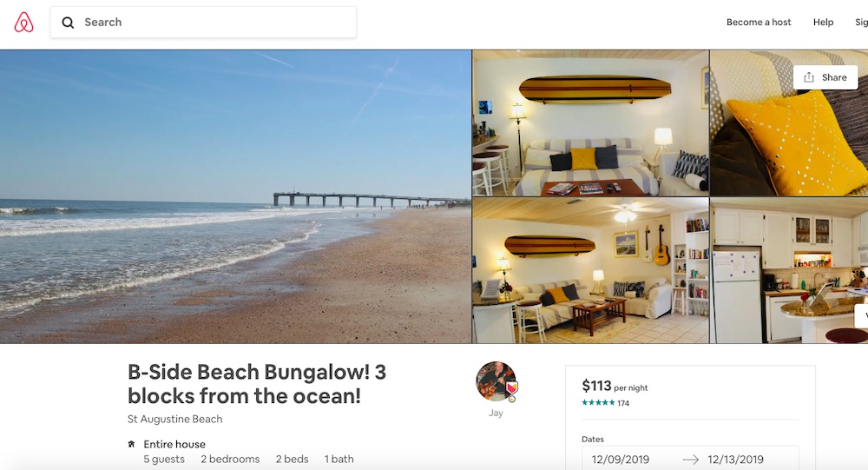
Task: Click the five-star rating icons
Action: pos(598,403)
